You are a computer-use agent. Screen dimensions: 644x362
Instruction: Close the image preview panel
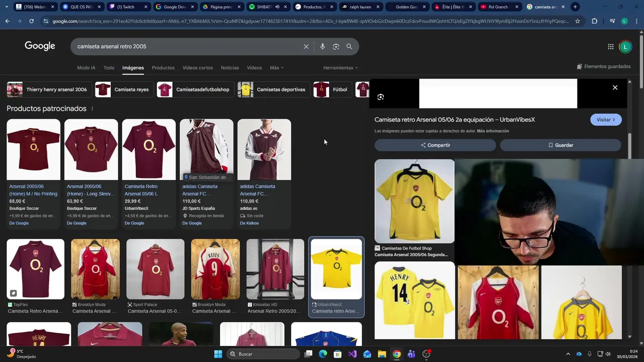pos(615,87)
